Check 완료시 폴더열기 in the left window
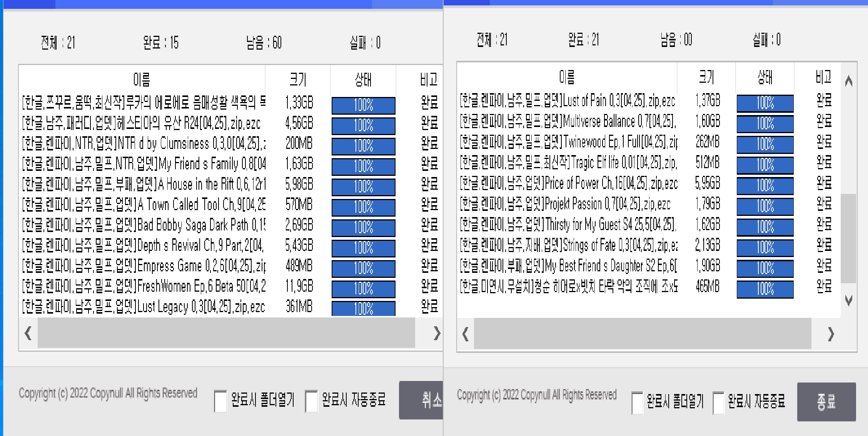The image size is (868, 436). pos(220,400)
